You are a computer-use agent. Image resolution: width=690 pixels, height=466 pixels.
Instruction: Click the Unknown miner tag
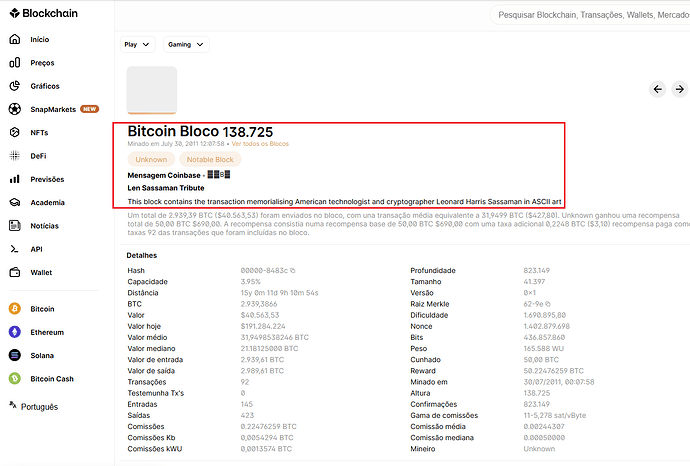(151, 159)
